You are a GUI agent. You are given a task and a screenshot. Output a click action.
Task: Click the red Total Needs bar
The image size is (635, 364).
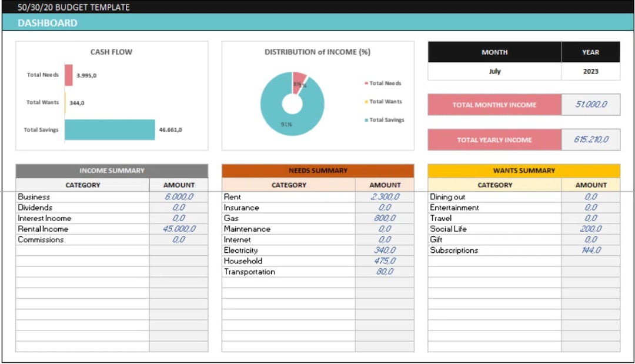(69, 75)
